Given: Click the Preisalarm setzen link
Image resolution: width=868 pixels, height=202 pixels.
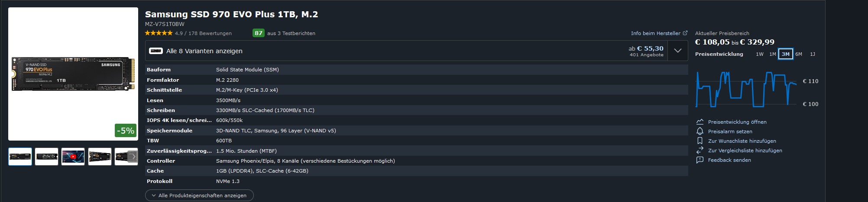Looking at the screenshot, I should pos(730,131).
